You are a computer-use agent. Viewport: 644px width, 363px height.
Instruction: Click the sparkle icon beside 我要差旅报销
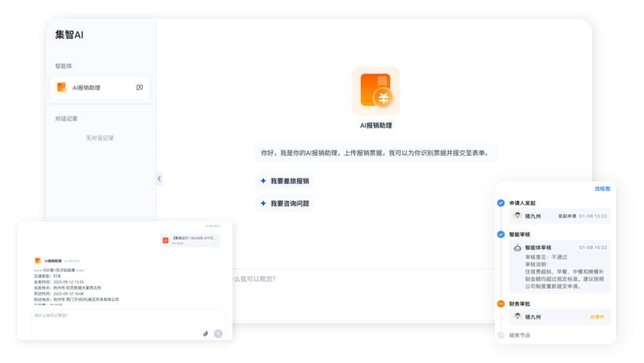264,181
